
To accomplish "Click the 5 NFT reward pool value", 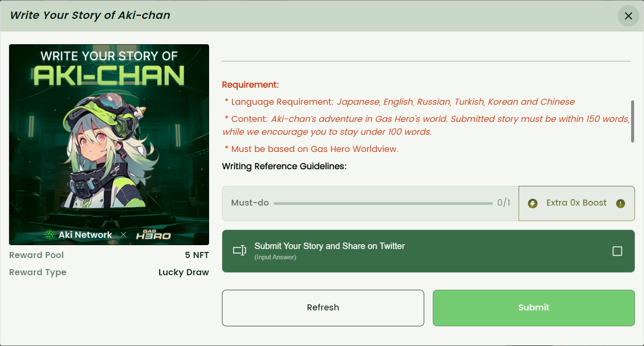I will point(197,255).
